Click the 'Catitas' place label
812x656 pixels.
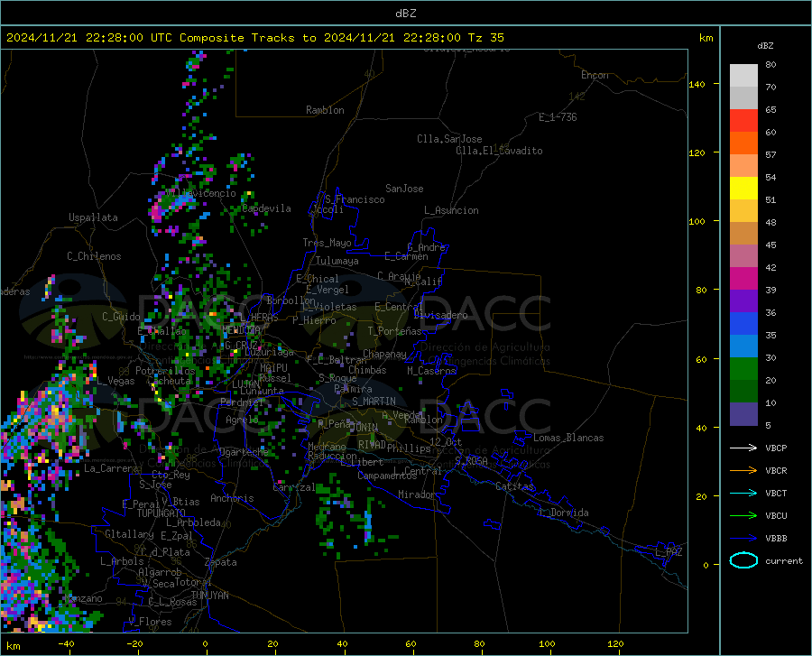point(514,486)
